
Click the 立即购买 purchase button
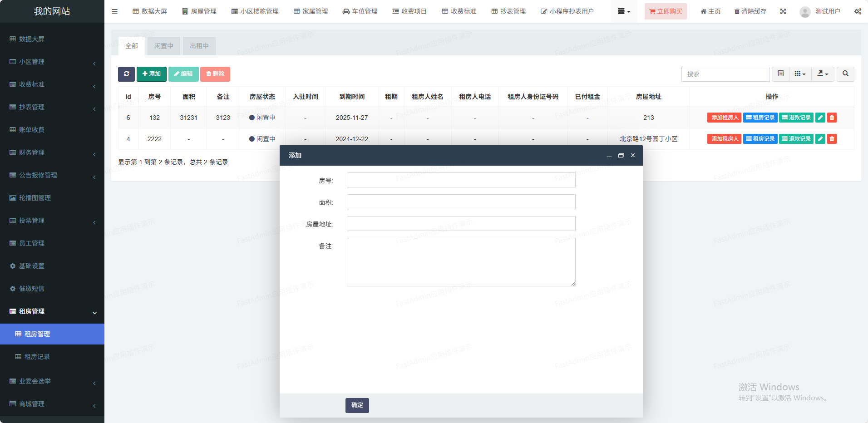point(666,11)
